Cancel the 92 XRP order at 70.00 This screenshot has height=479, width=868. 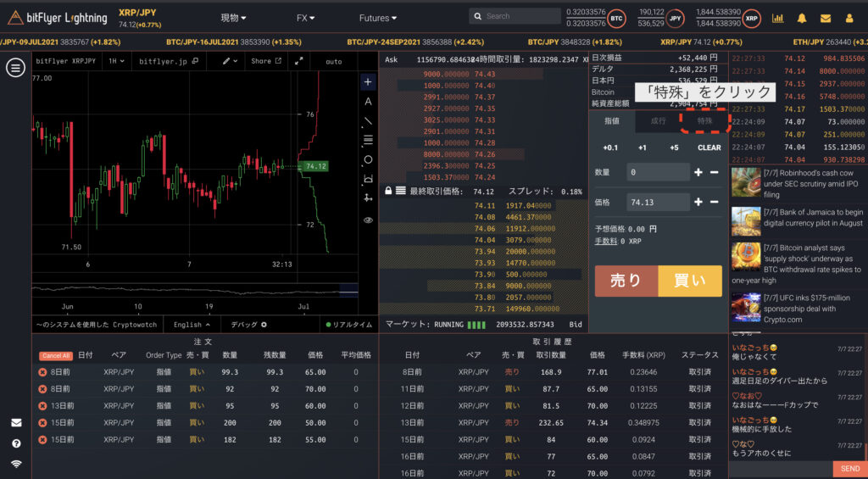(x=42, y=389)
